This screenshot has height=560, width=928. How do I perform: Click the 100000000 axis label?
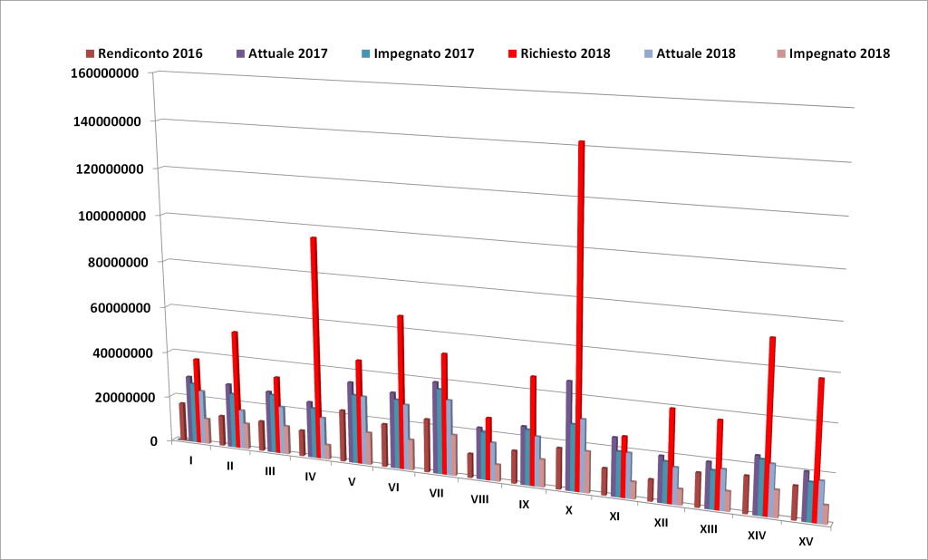112,216
